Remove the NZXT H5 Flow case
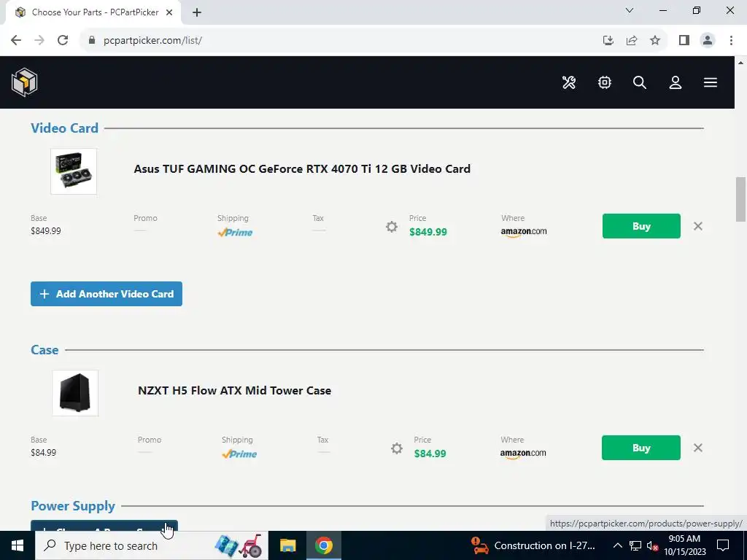The image size is (747, 560). [698, 448]
